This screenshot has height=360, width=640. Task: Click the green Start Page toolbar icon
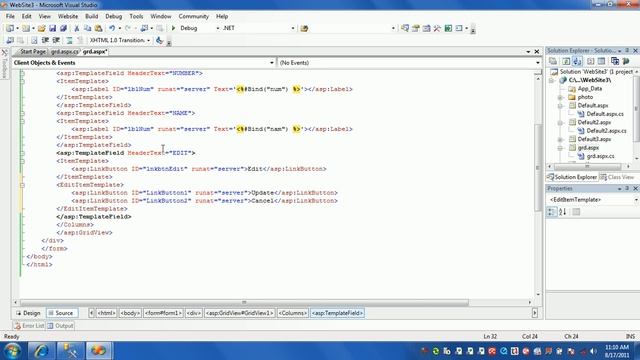[x=448, y=28]
